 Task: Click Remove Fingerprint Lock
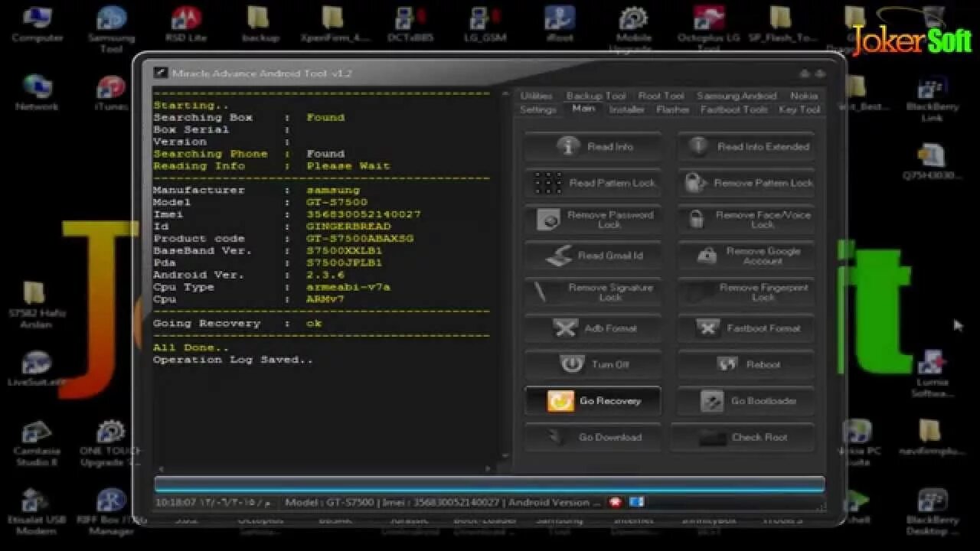746,292
